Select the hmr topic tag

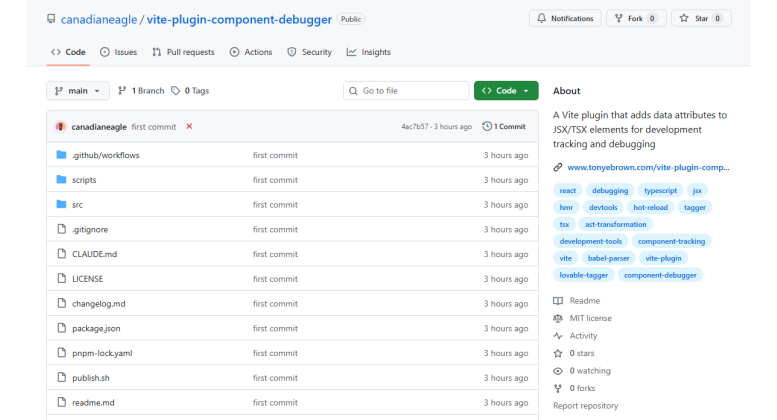[566, 208]
